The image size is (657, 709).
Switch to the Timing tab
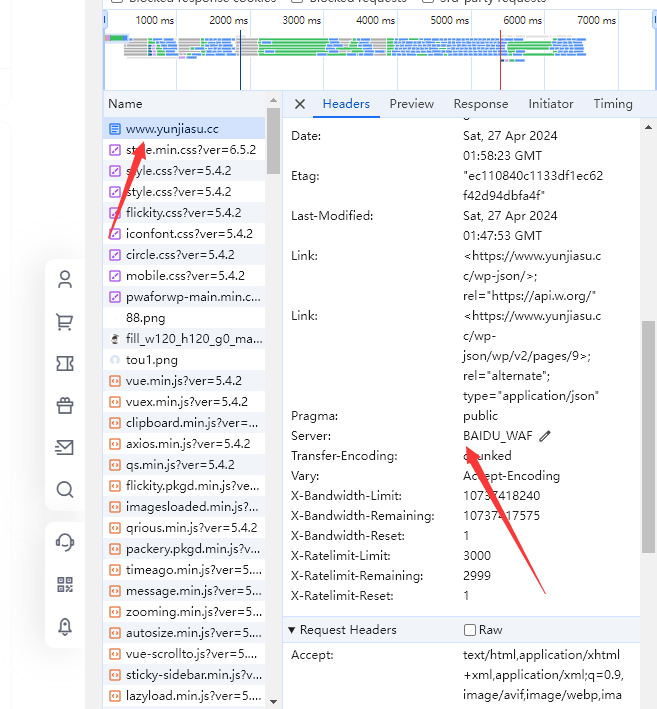coord(613,104)
